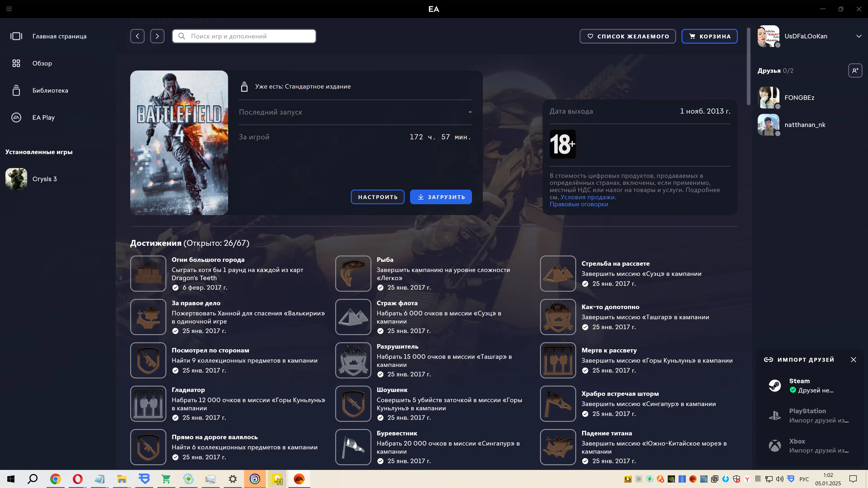Viewport: 868px width, 488px height.
Task: Open Список желаемого wishlist
Action: (627, 36)
